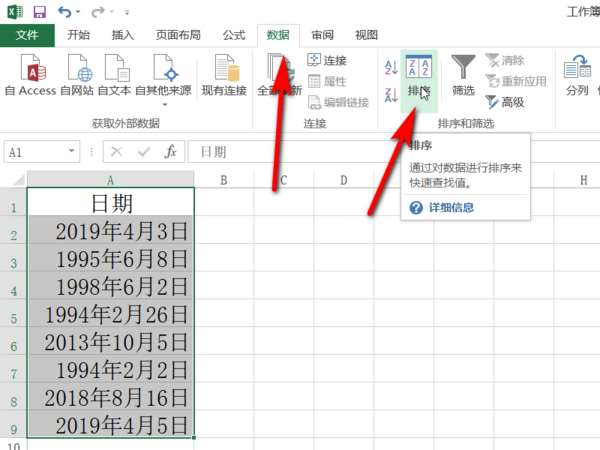Click the 详细信息 help link in the tooltip
The height and width of the screenshot is (450, 600).
tap(451, 208)
